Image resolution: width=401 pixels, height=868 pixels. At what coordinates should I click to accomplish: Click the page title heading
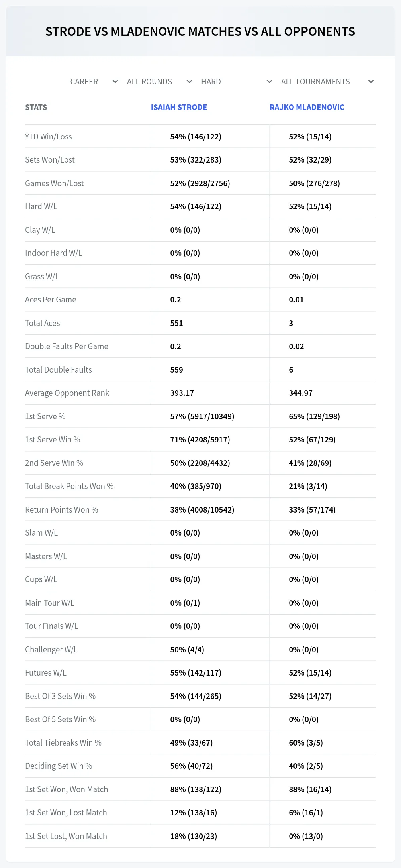pos(200,31)
